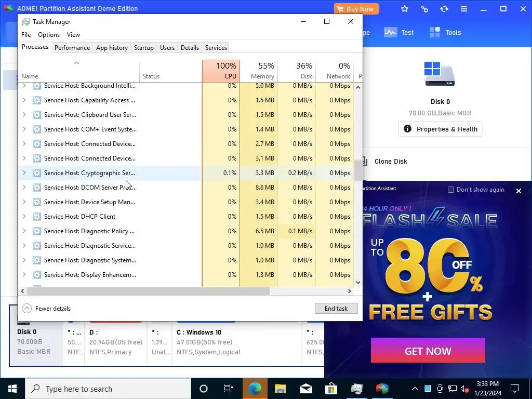532x399 pixels.
Task: Open the hamburger menu in AOMEI title bar
Action: (x=464, y=9)
